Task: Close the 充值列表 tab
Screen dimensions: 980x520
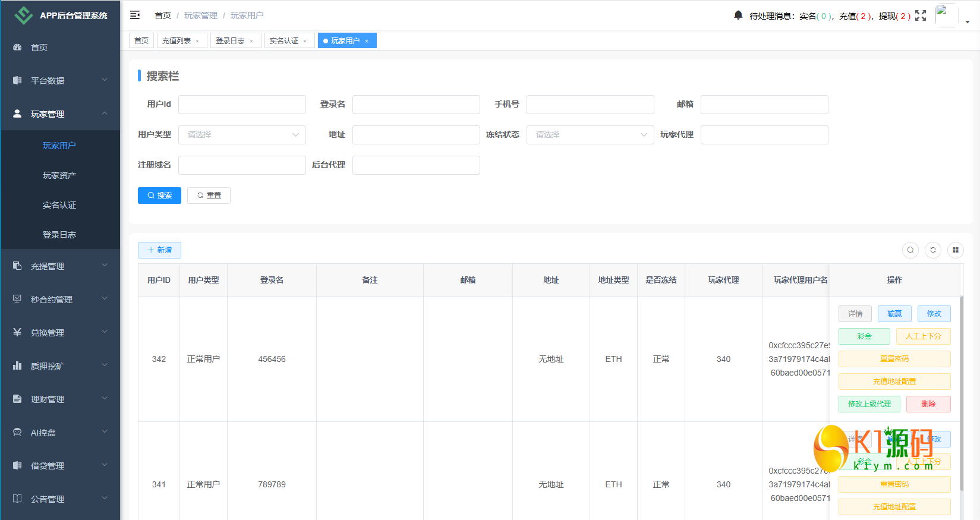Action: [197, 41]
